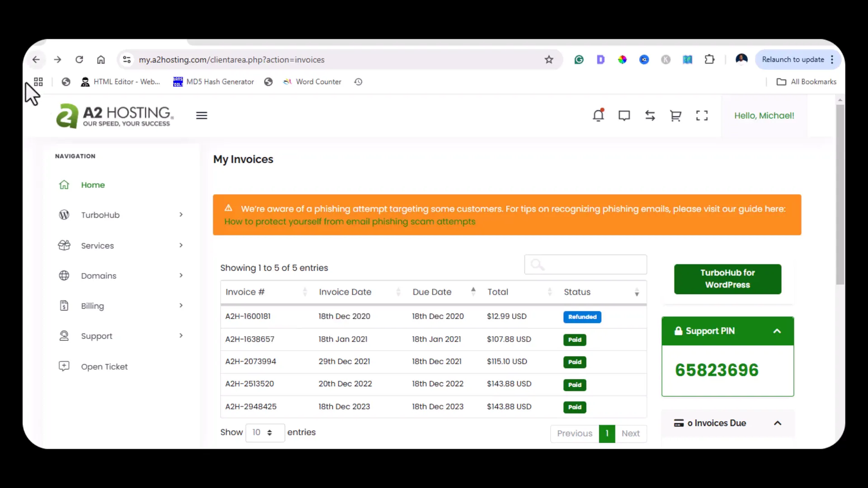The width and height of the screenshot is (868, 488).
Task: Open the HTML Editor bookmark
Action: click(x=120, y=82)
